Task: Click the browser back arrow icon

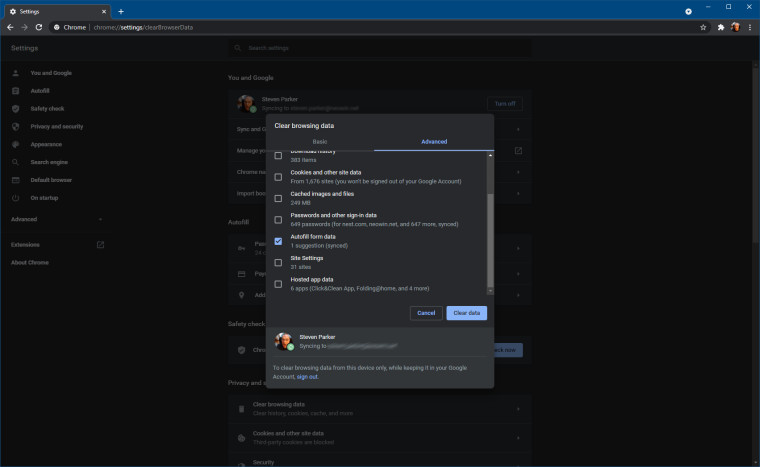Action: click(x=10, y=27)
